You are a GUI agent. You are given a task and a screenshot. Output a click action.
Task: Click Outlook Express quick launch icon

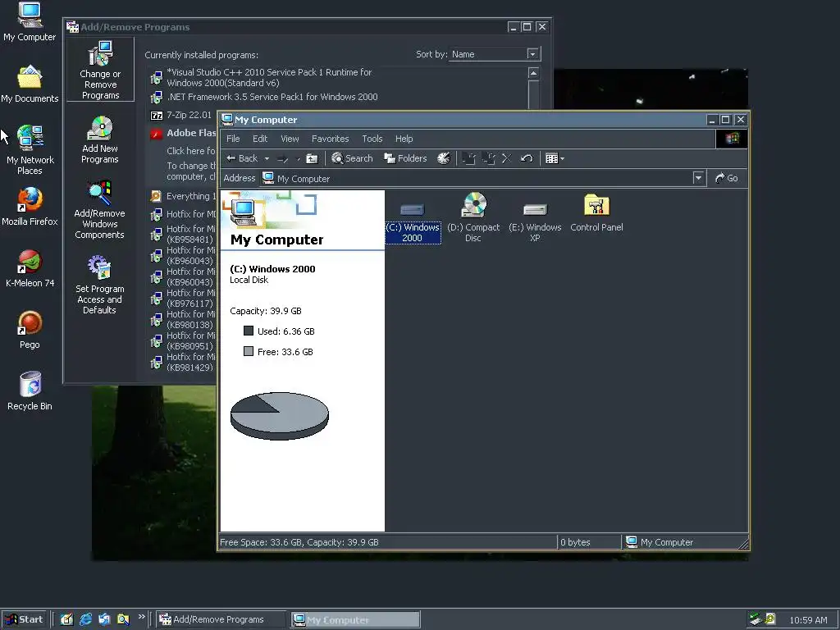coord(104,619)
